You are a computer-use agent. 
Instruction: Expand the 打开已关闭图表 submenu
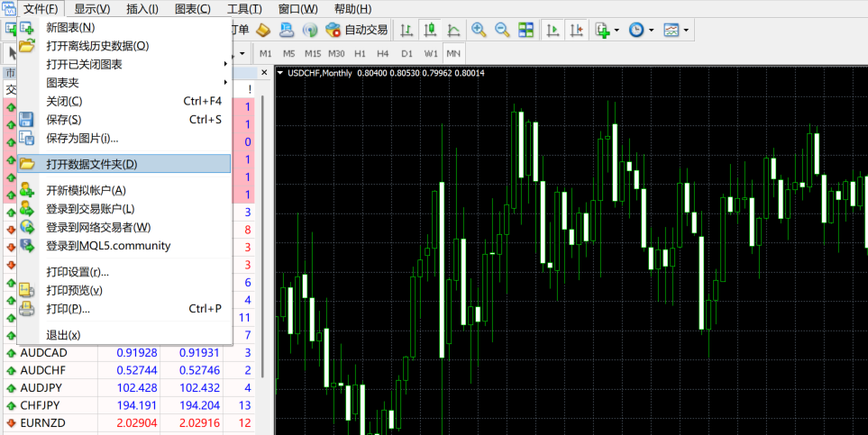tap(135, 64)
